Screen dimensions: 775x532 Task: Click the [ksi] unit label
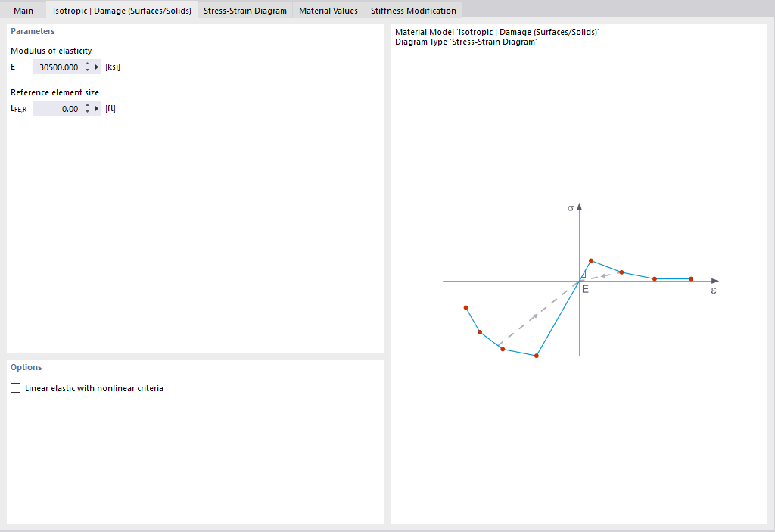click(x=113, y=67)
